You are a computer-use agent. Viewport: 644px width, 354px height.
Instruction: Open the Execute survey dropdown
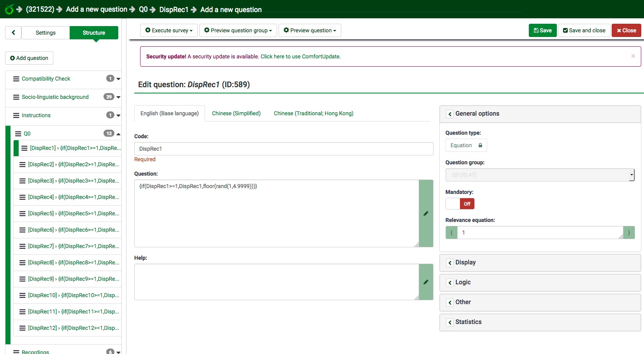(x=169, y=30)
